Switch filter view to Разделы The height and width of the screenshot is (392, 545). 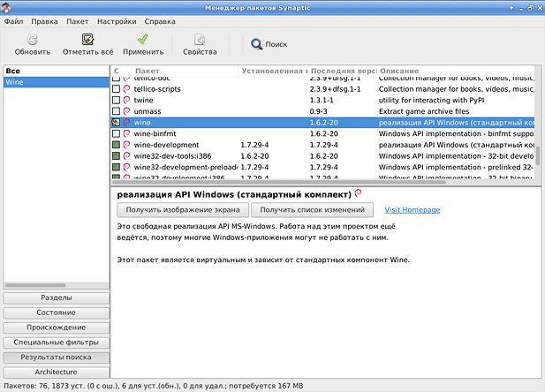57,298
